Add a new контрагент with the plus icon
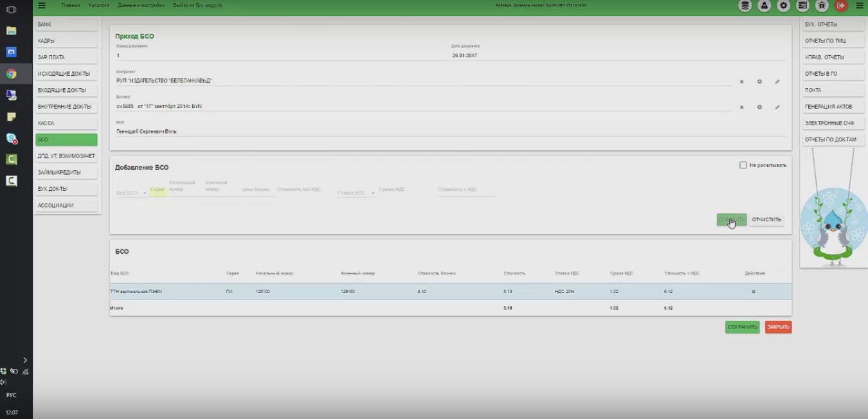Image resolution: width=868 pixels, height=419 pixels. pos(759,82)
